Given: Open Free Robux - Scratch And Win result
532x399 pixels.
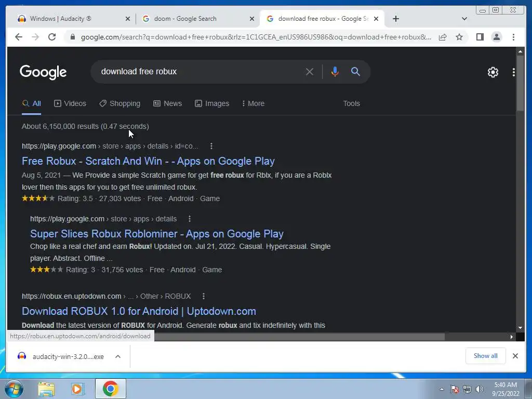Looking at the screenshot, I should tap(148, 161).
